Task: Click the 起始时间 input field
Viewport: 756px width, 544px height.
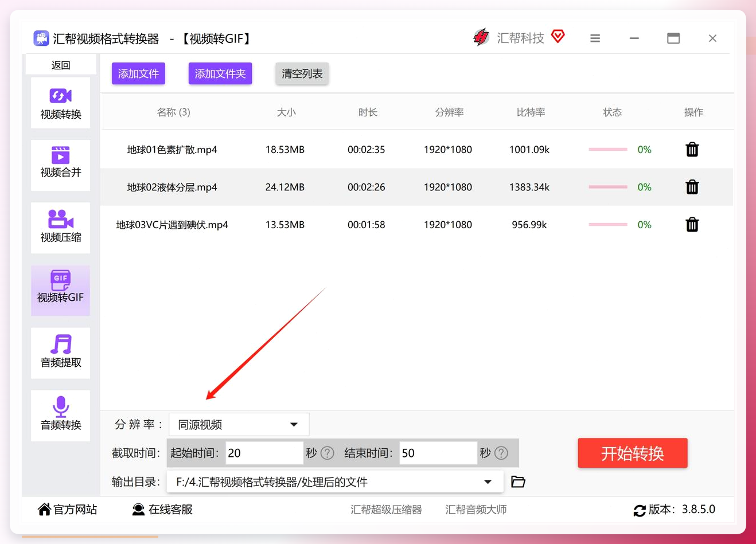Action: coord(264,453)
